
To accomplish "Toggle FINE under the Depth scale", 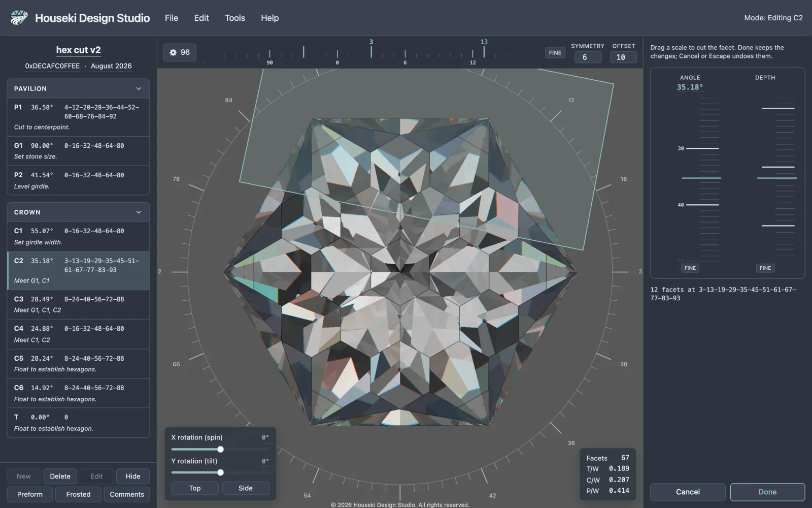I will click(765, 268).
